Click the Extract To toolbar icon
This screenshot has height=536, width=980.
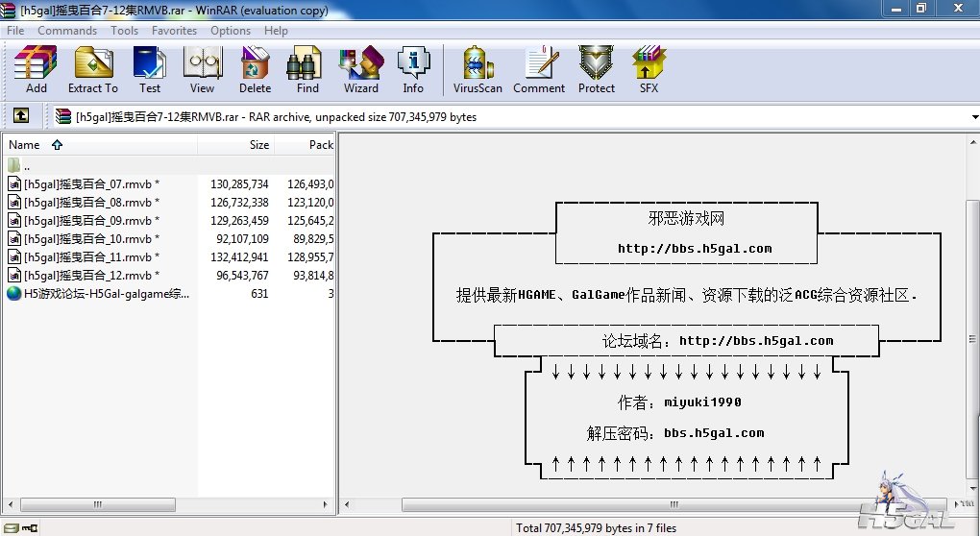point(93,69)
